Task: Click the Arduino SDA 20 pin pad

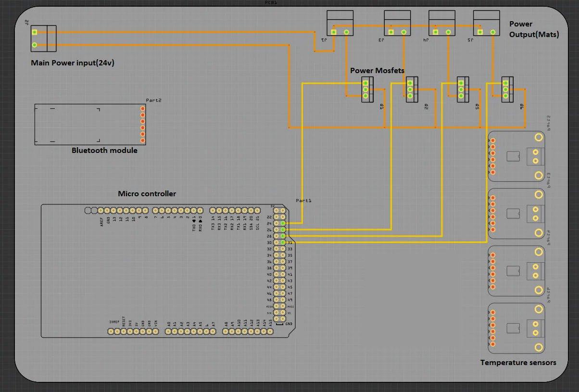Action: [251, 211]
